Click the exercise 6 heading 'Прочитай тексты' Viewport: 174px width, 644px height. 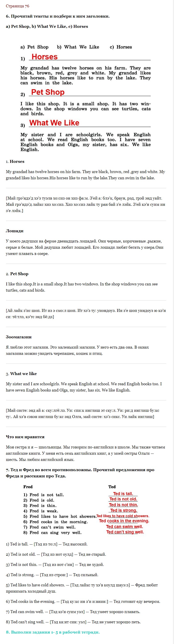click(58, 16)
